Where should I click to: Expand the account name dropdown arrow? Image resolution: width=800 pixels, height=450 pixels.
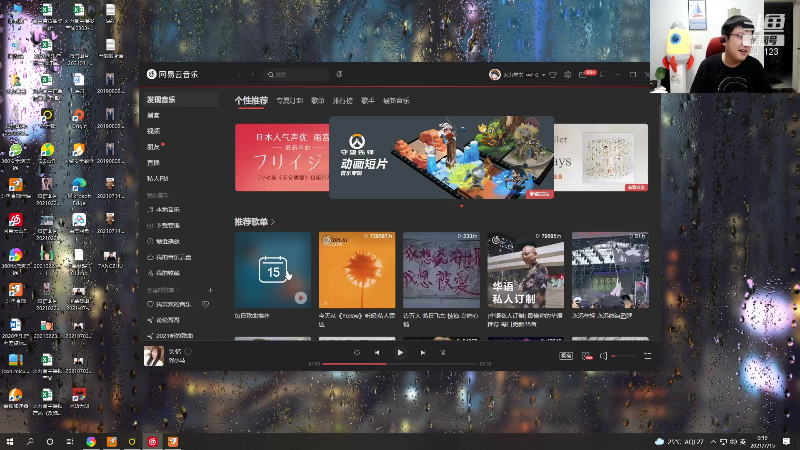point(543,75)
